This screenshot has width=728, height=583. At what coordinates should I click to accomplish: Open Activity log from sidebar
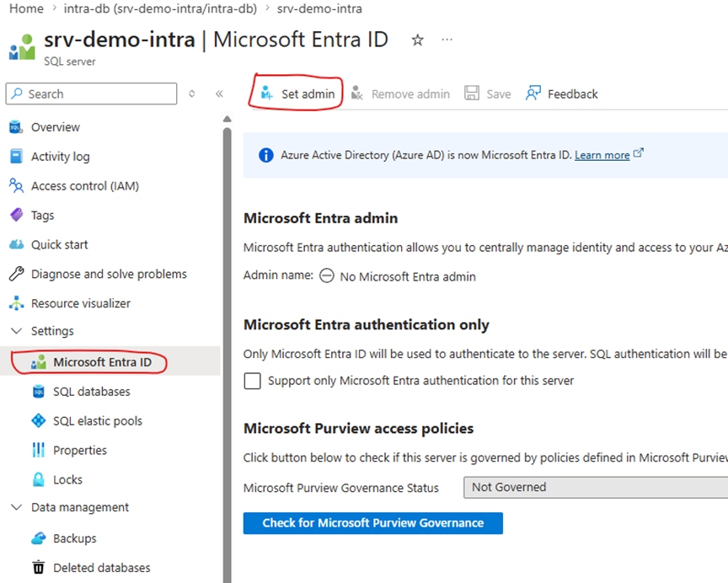point(60,157)
